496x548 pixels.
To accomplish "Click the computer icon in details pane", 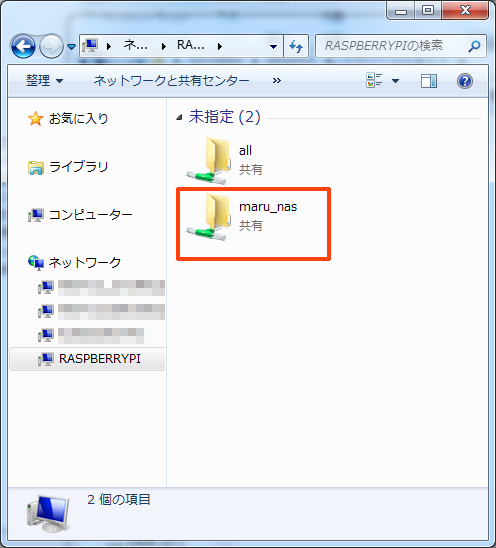I will pos(48,513).
